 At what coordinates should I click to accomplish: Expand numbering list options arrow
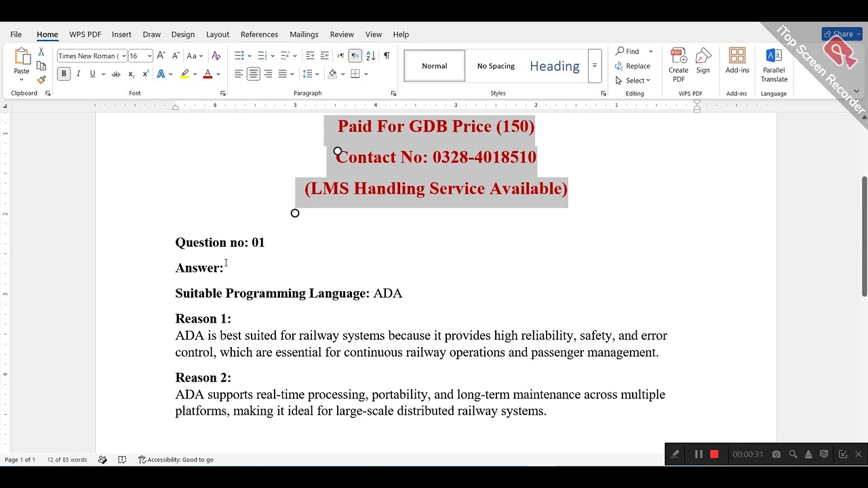click(x=272, y=56)
